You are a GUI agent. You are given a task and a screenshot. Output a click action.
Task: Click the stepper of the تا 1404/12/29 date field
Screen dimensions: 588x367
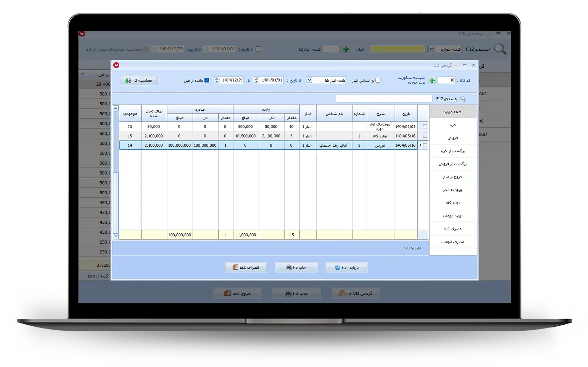point(217,80)
